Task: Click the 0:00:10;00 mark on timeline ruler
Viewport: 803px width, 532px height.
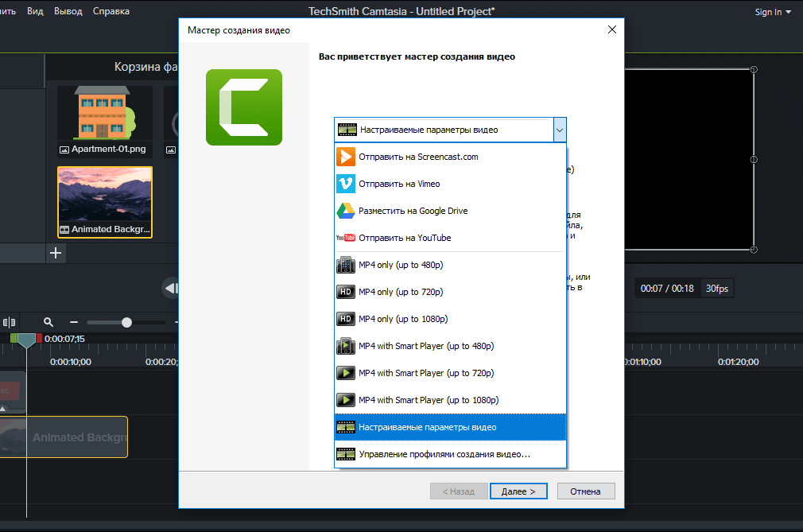Action: [x=71, y=362]
